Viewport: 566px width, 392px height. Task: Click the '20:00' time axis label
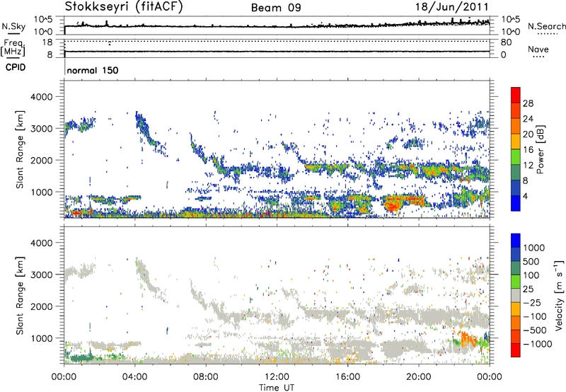pyautogui.click(x=418, y=377)
